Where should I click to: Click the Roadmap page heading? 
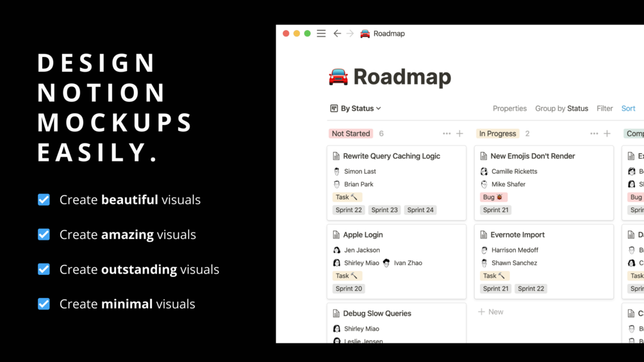tap(402, 77)
